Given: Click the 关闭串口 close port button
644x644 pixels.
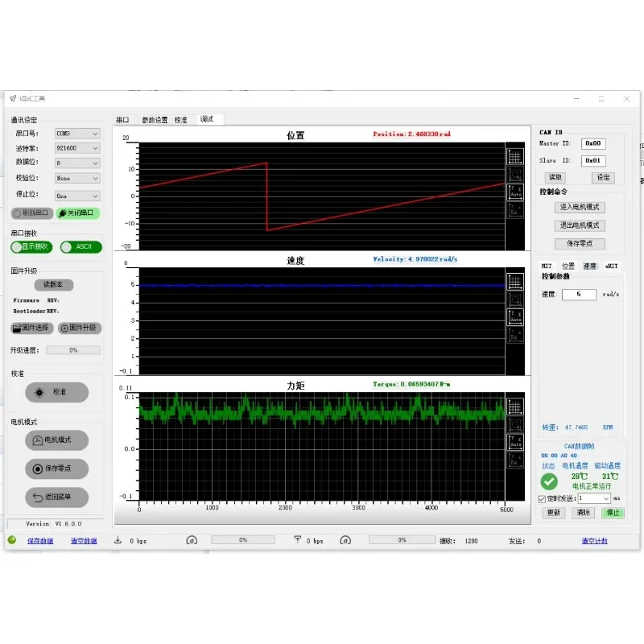Looking at the screenshot, I should pyautogui.click(x=78, y=213).
